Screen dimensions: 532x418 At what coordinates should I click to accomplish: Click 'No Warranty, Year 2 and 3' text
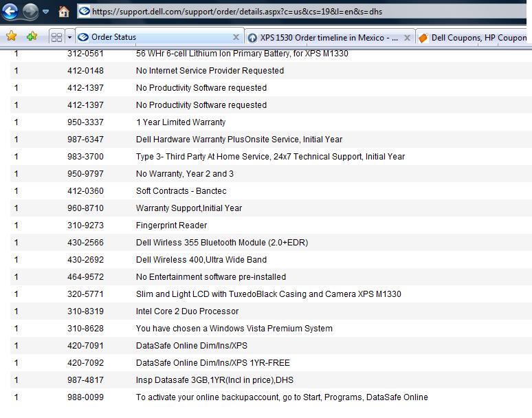point(185,174)
